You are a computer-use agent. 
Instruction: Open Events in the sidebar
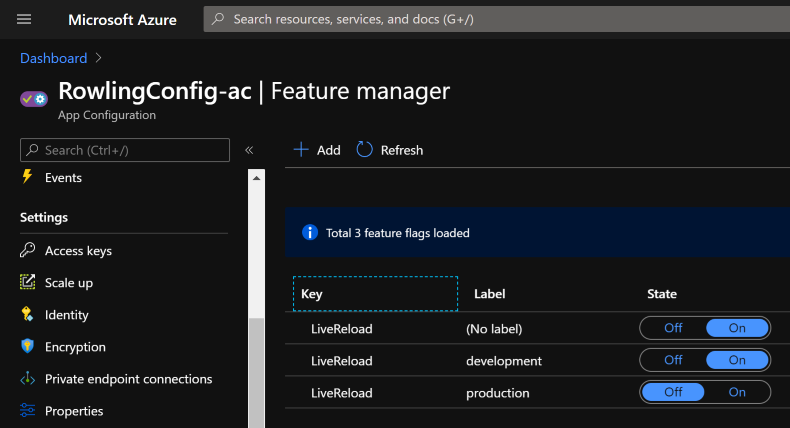click(63, 177)
